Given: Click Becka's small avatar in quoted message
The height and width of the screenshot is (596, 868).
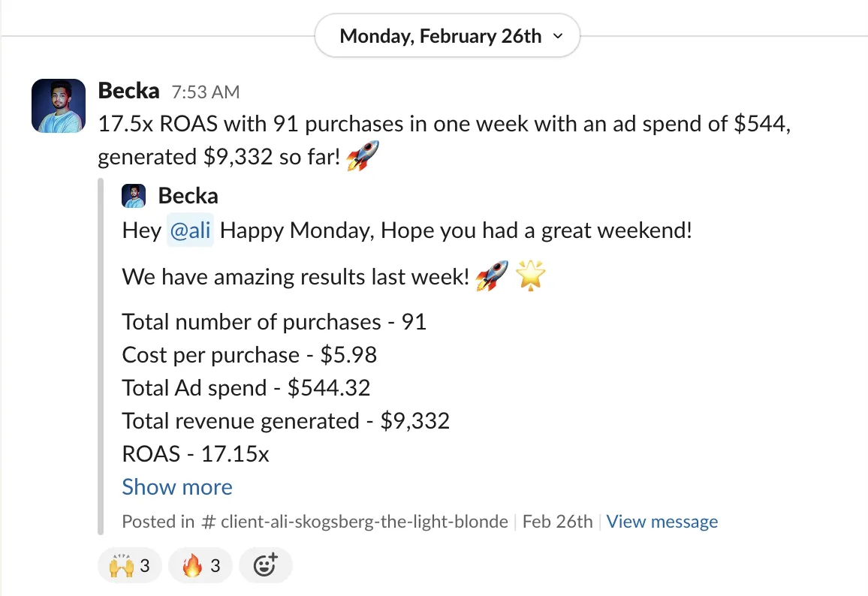Looking at the screenshot, I should click(134, 197).
